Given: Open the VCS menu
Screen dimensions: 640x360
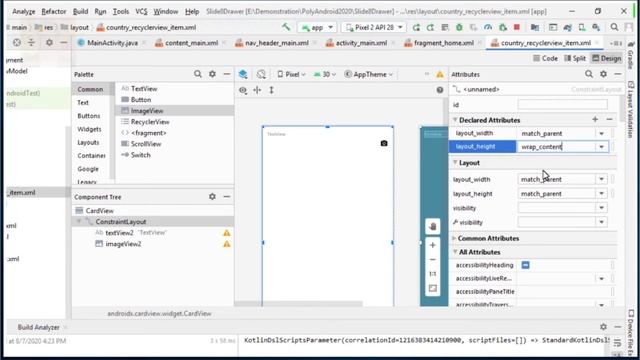Looking at the screenshot, I should tap(141, 11).
